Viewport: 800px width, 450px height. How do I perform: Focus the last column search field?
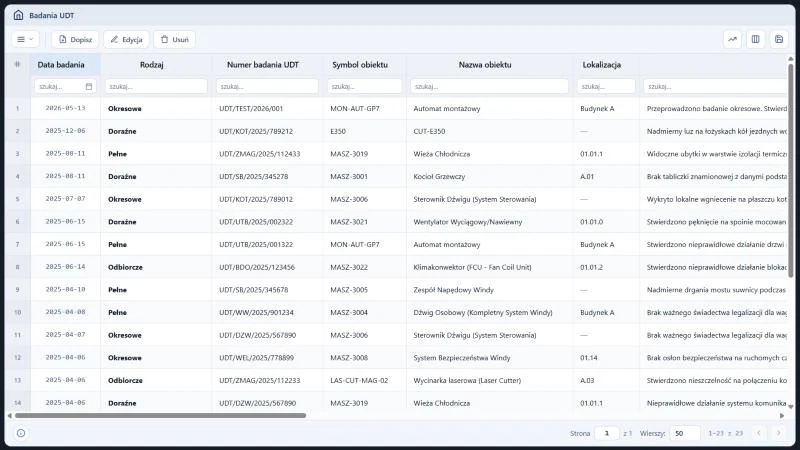715,86
